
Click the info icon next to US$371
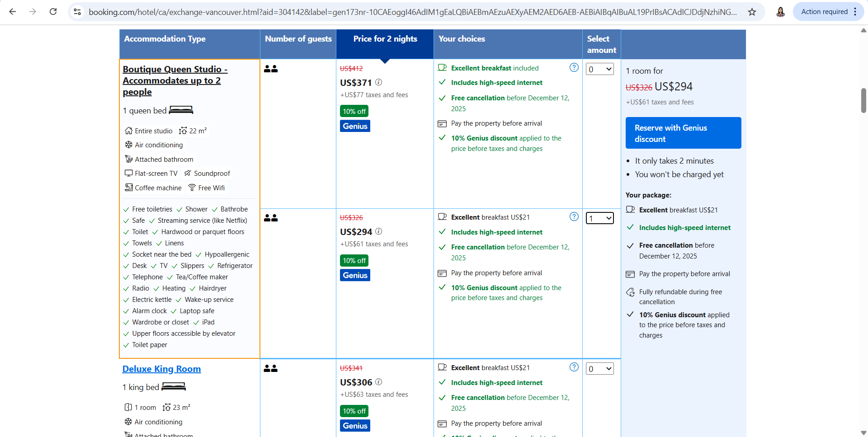379,82
